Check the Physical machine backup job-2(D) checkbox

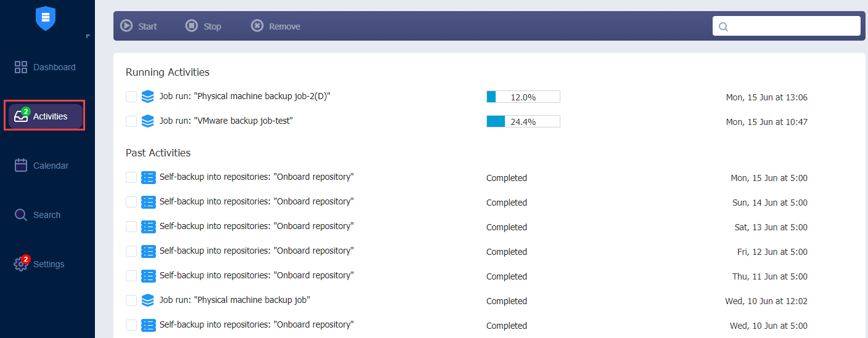click(131, 97)
